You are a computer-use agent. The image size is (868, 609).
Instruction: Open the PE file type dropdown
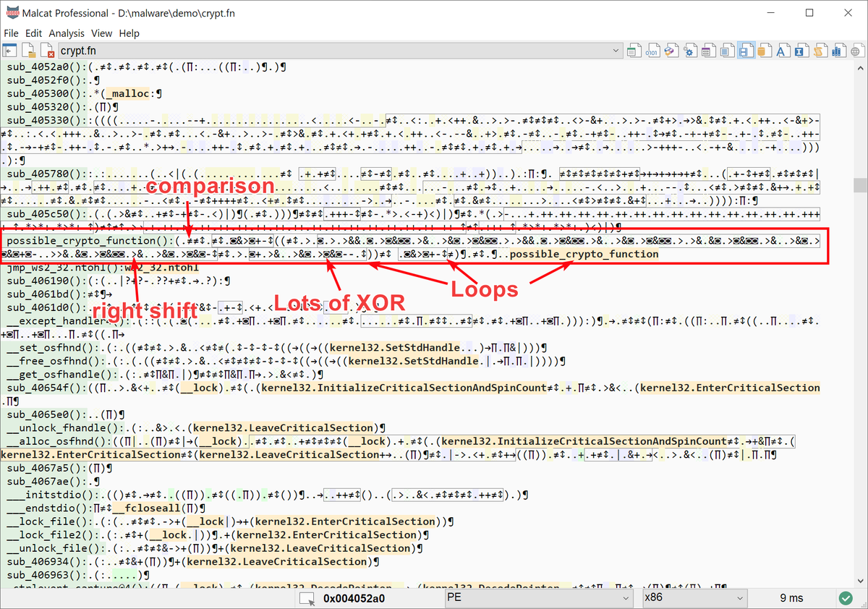click(x=537, y=597)
